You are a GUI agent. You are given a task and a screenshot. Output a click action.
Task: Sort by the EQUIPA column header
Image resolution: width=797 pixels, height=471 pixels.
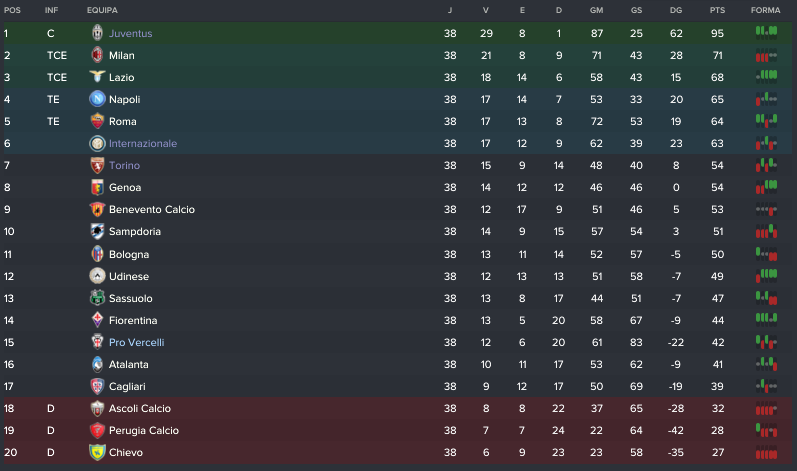coord(102,10)
